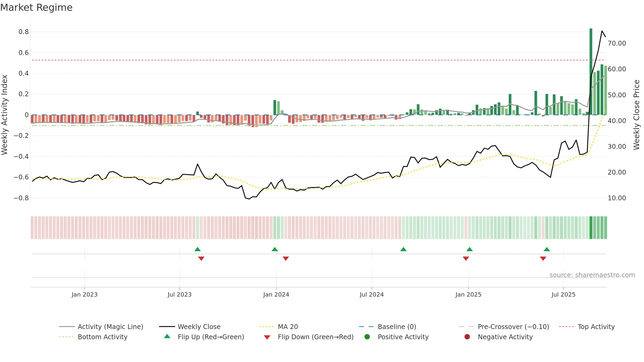
Task: Click the Weekly Close Price axis label
Action: 636,115
